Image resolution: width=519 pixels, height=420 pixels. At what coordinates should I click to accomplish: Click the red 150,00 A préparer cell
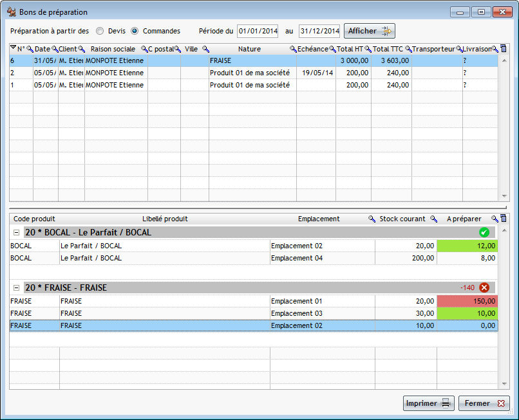point(467,301)
